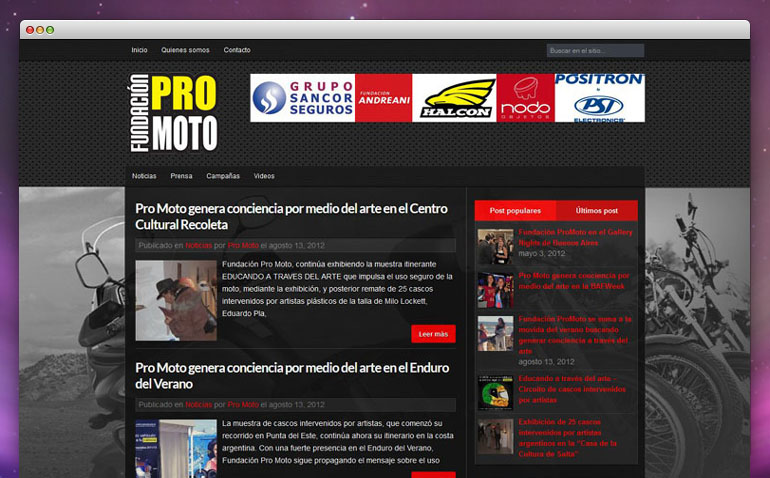Click the green zoom window button

tap(50, 30)
